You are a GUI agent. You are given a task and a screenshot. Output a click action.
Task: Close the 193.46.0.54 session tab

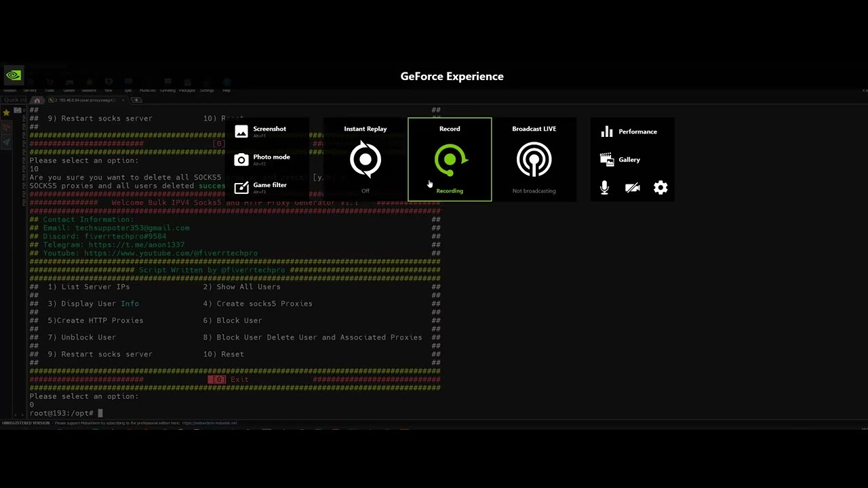(x=122, y=100)
